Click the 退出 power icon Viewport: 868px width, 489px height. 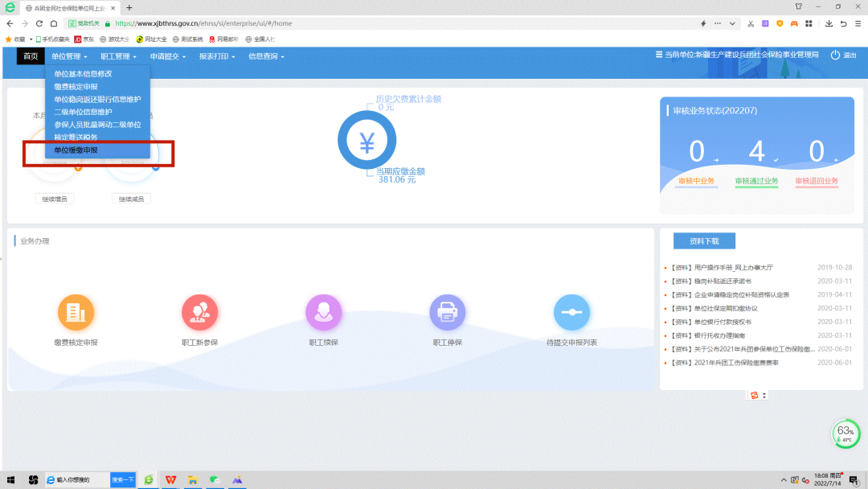click(836, 55)
